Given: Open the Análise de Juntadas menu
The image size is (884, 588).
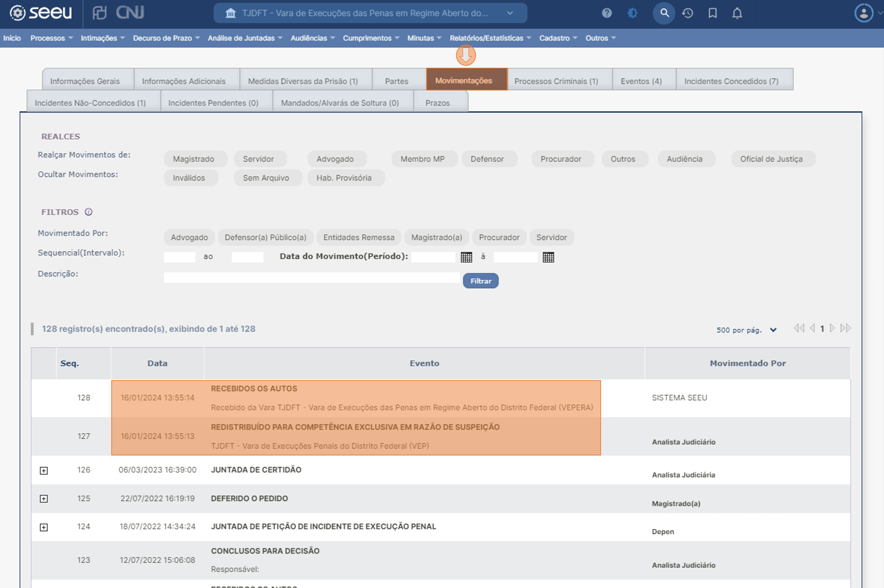Looking at the screenshot, I should click(245, 38).
